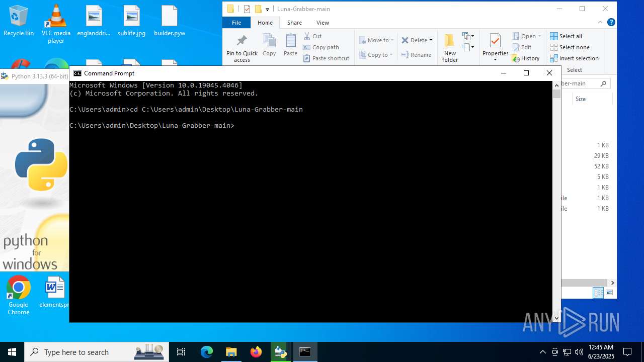Switch to Command Prompt taskbar item
This screenshot has width=644, height=362.
point(305,352)
